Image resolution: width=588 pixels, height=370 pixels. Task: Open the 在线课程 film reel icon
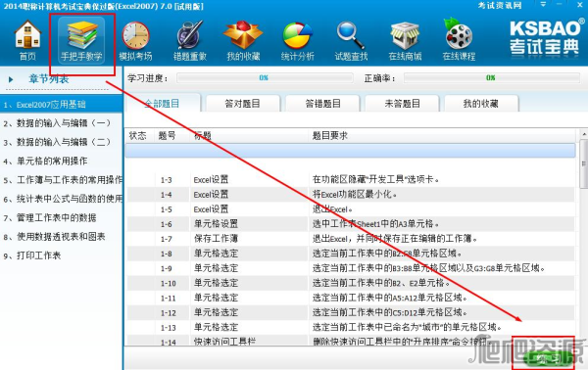[x=459, y=39]
